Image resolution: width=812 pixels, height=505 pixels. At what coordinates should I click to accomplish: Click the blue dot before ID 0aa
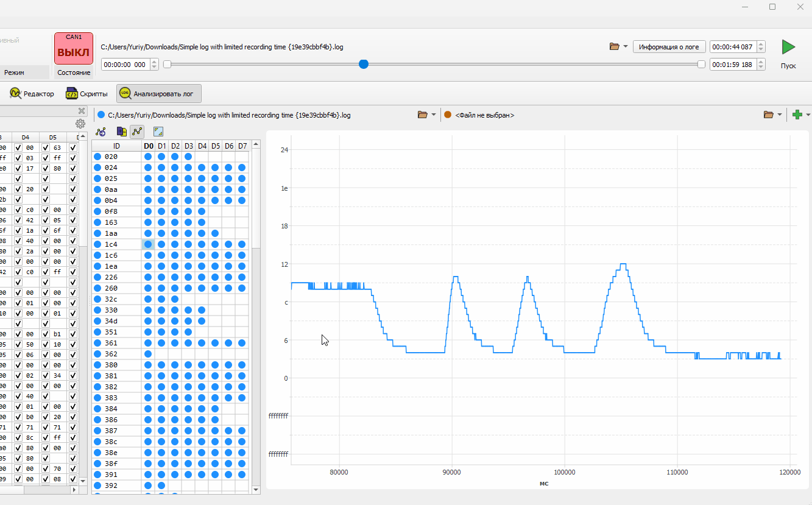97,189
